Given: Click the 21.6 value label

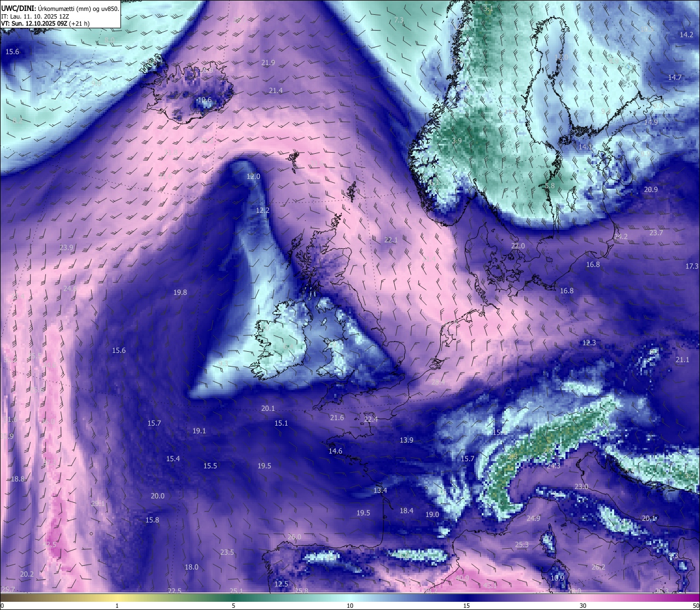Looking at the screenshot, I should (x=337, y=418).
